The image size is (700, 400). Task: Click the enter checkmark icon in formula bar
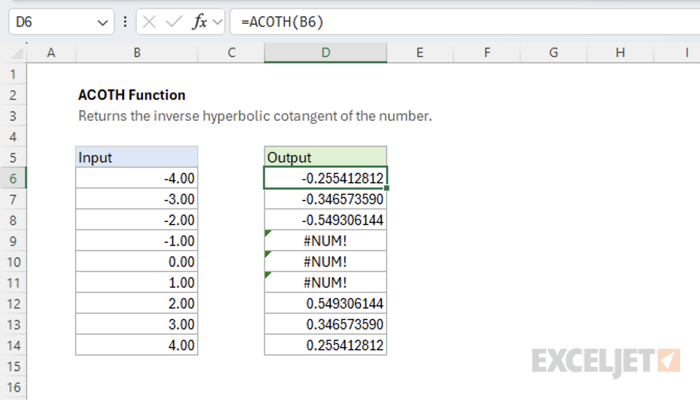click(174, 21)
